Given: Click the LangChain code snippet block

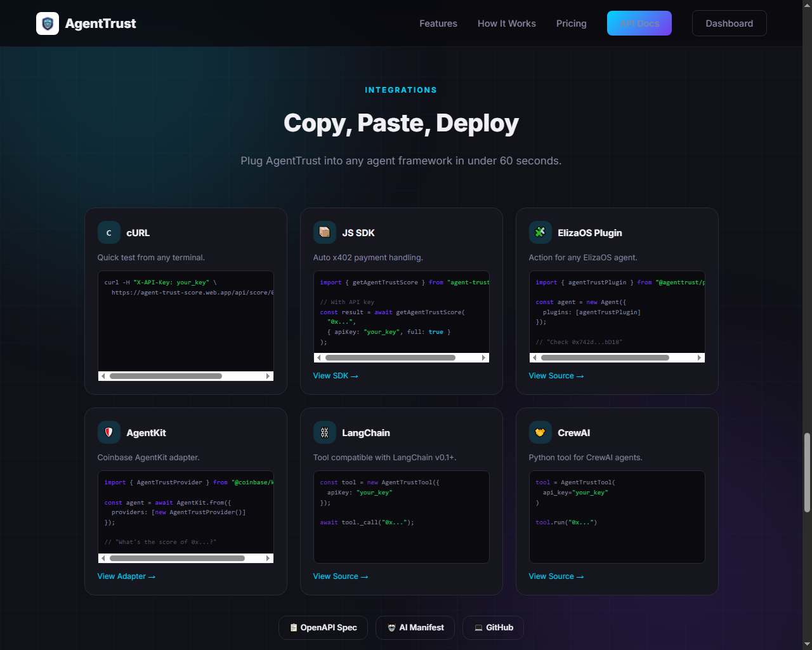Looking at the screenshot, I should 402,517.
